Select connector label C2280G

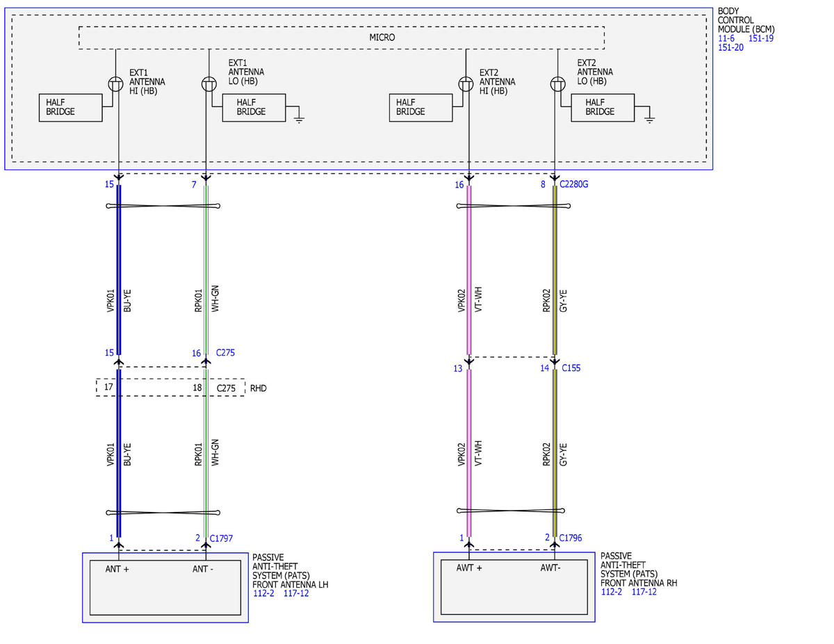[575, 185]
